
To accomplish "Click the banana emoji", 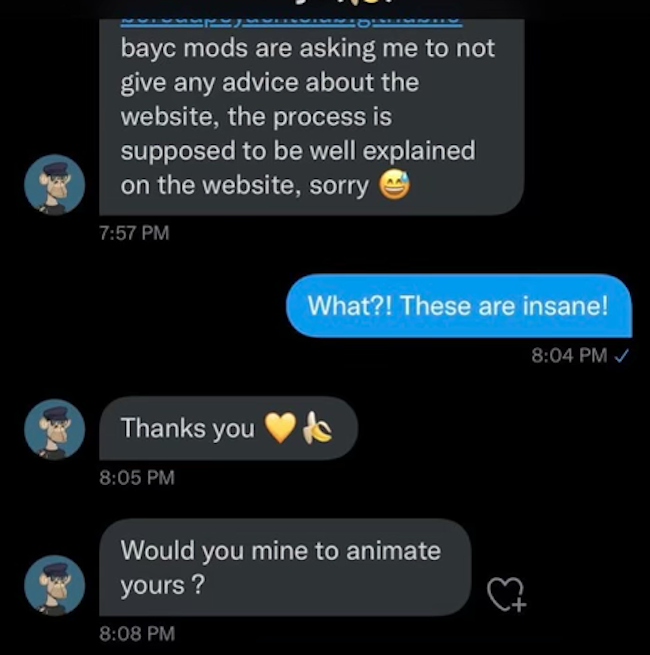I will 317,430.
